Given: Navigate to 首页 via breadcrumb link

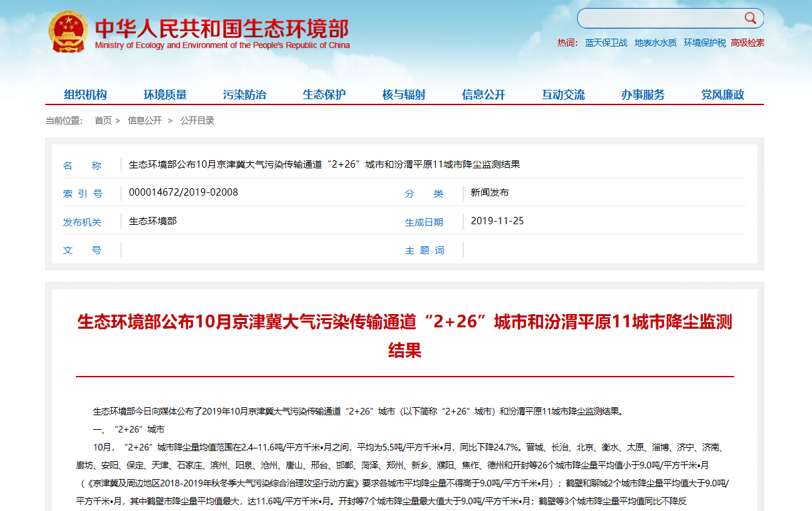Looking at the screenshot, I should pos(104,120).
